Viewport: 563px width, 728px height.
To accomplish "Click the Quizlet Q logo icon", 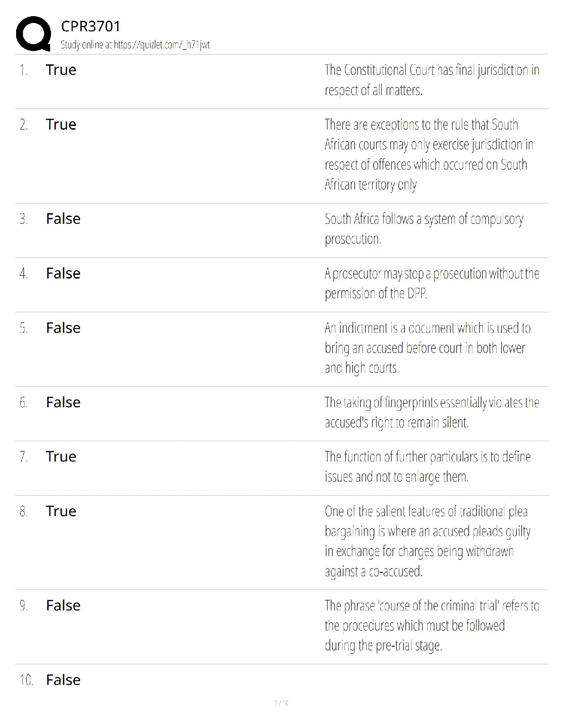I will coord(33,33).
